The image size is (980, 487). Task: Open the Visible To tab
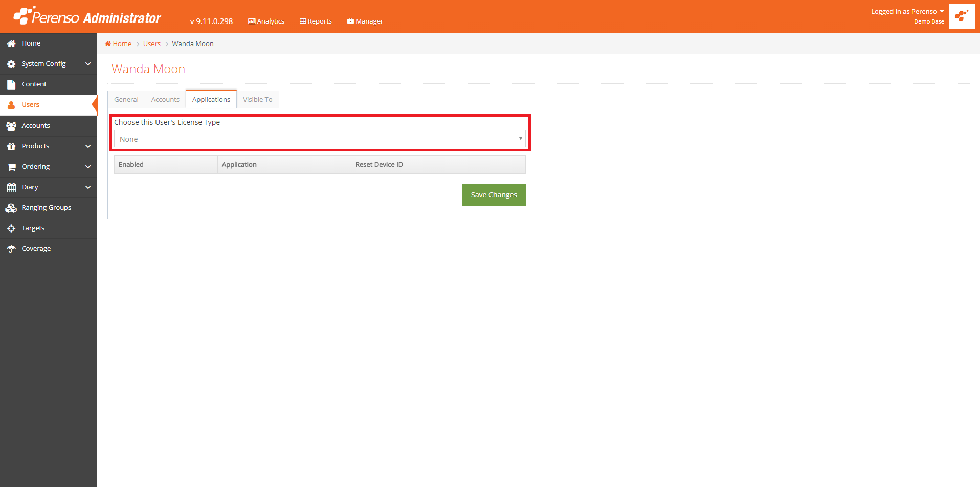[x=258, y=99]
